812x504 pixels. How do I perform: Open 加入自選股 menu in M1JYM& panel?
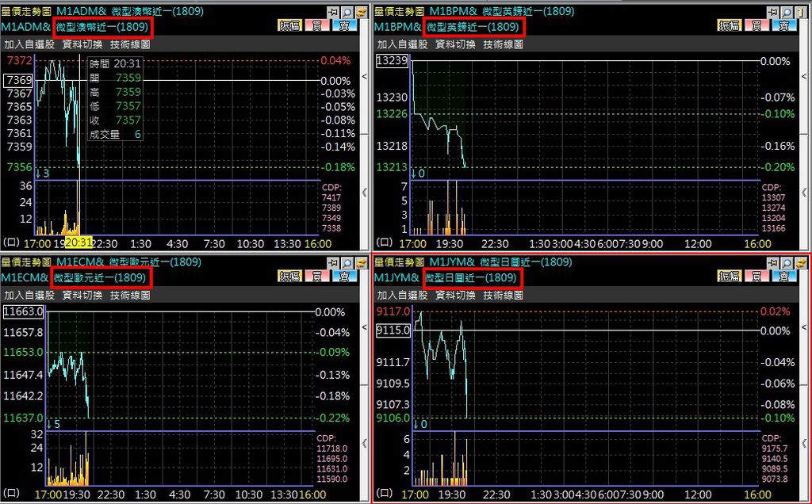tap(402, 296)
